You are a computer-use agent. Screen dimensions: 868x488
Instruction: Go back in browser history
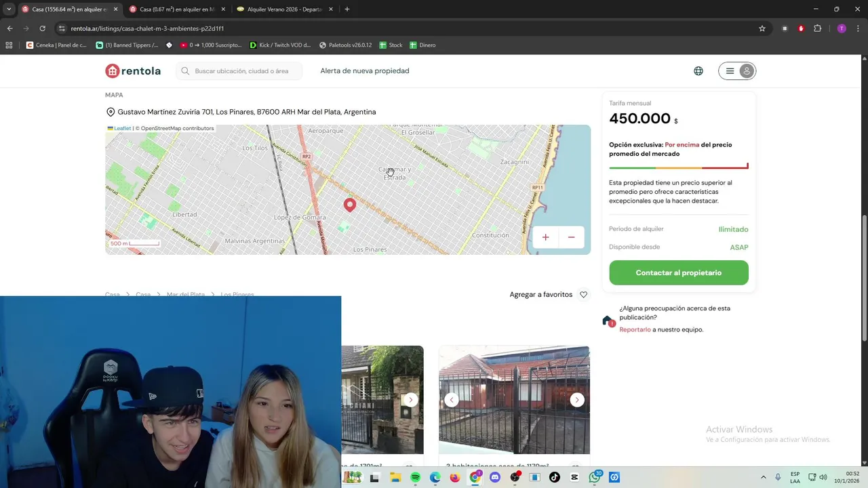pos(9,28)
